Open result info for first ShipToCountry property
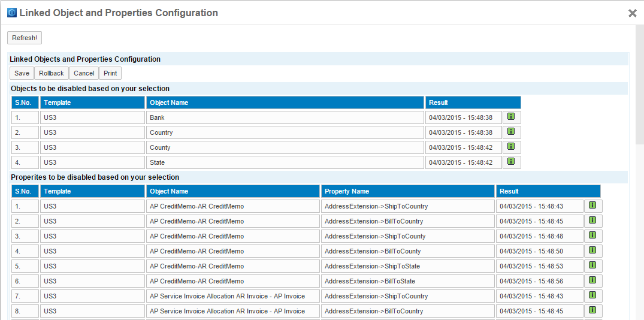 tap(592, 206)
